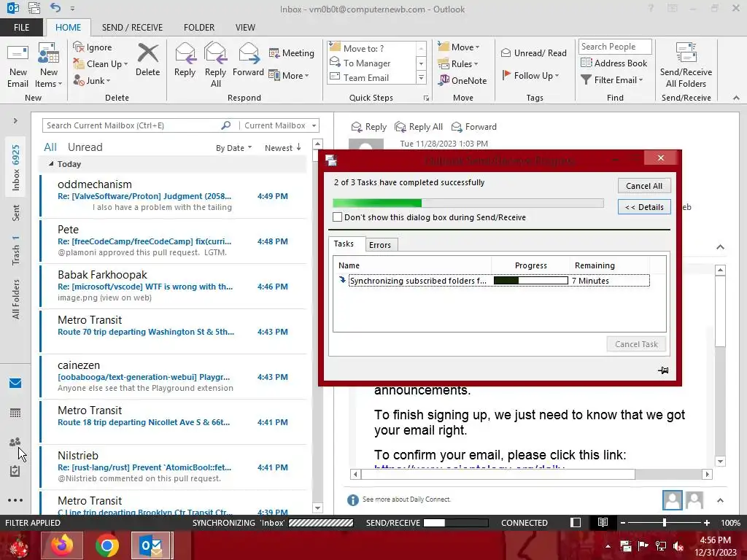
Task: Click the Search People field
Action: (x=615, y=47)
